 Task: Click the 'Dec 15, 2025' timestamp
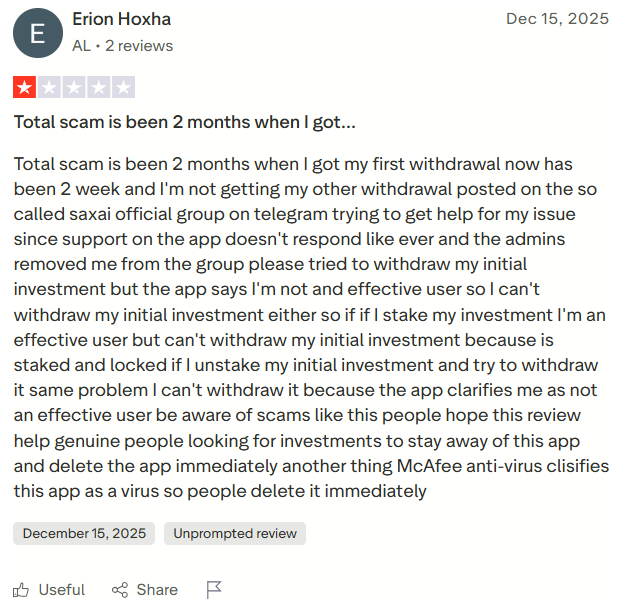557,19
